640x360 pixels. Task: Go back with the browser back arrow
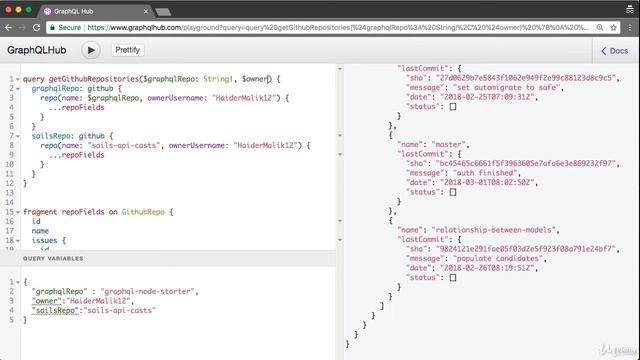pyautogui.click(x=9, y=27)
